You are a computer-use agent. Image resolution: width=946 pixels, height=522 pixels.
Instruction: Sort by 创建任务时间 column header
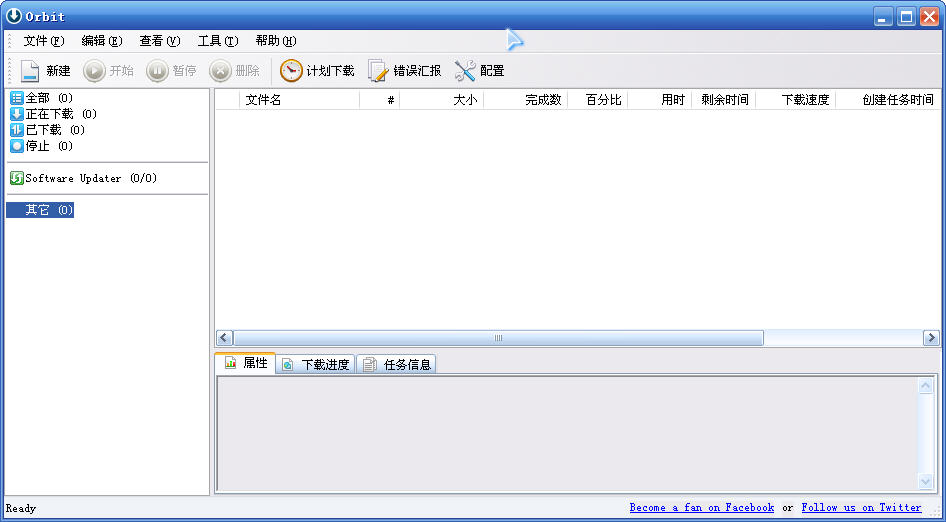click(x=887, y=100)
